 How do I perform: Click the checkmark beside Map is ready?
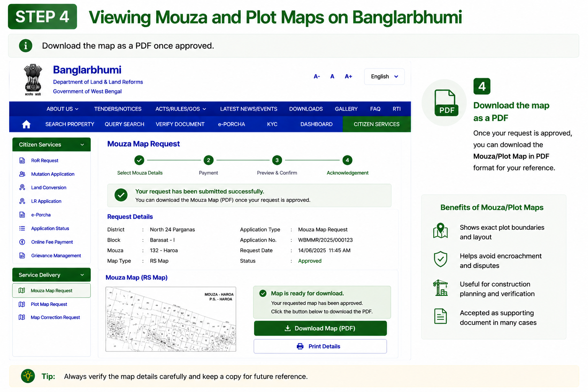tap(263, 293)
